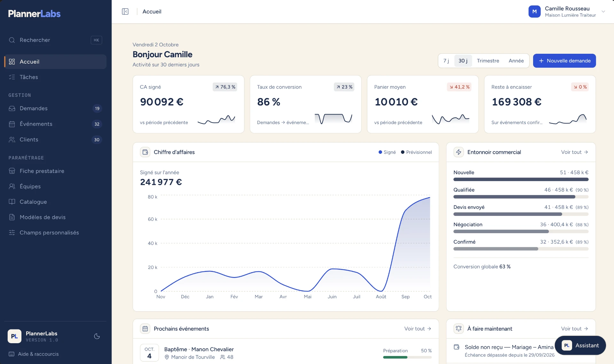The height and width of the screenshot is (364, 614).
Task: Select the 30 j period tab
Action: (x=463, y=61)
